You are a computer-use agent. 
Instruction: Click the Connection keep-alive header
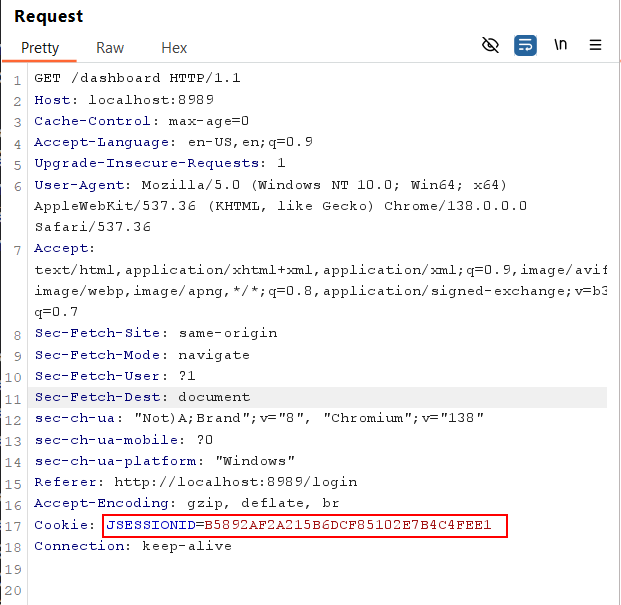pyautogui.click(x=132, y=547)
